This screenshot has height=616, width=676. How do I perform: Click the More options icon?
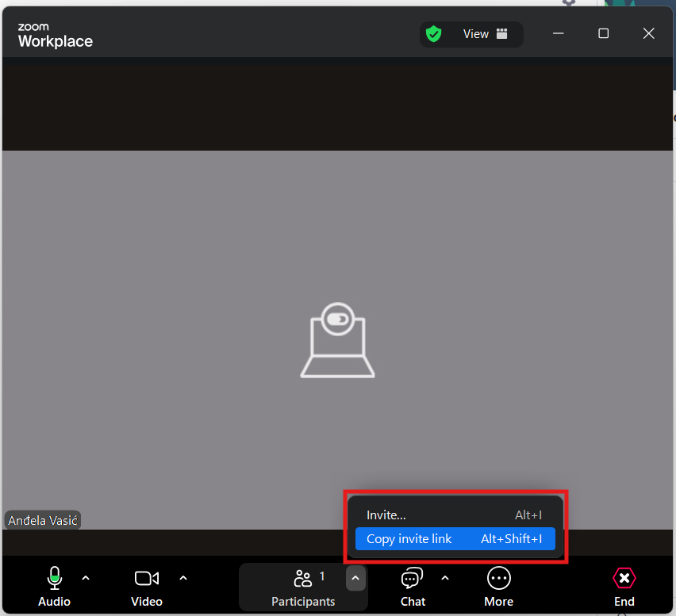[498, 579]
